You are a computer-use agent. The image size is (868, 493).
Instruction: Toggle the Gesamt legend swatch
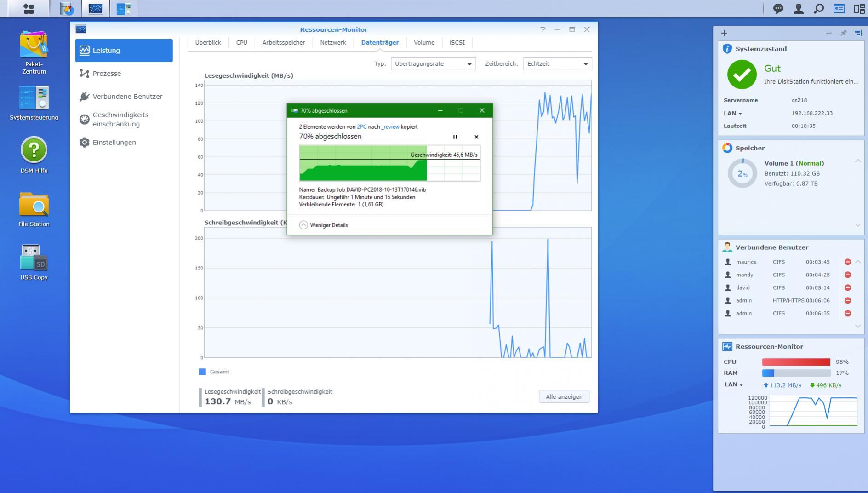pos(202,372)
